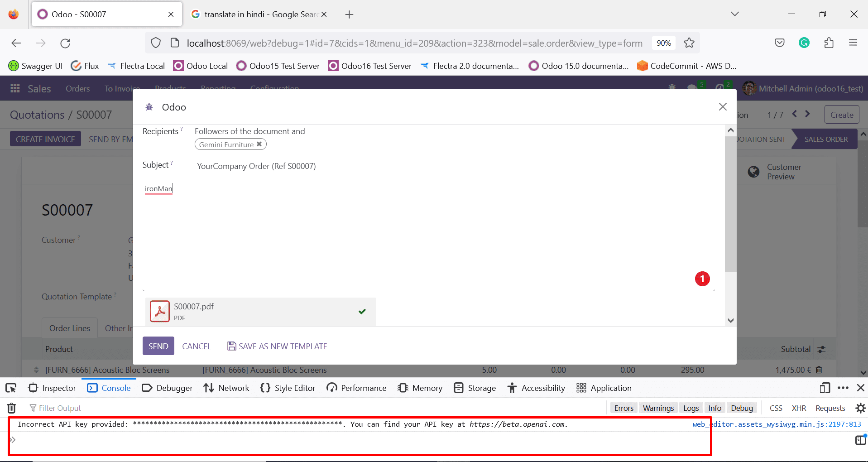Screen dimensions: 868x462
Task: Open Odoo messages icon showing badge 5
Action: coord(692,88)
